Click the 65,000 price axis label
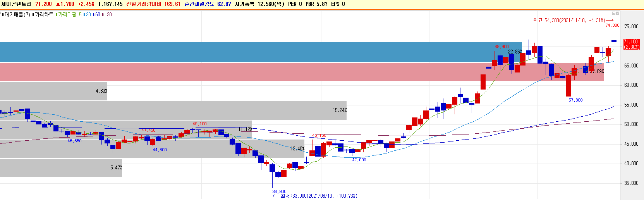Screen dimensions: 644x200 click(631, 66)
